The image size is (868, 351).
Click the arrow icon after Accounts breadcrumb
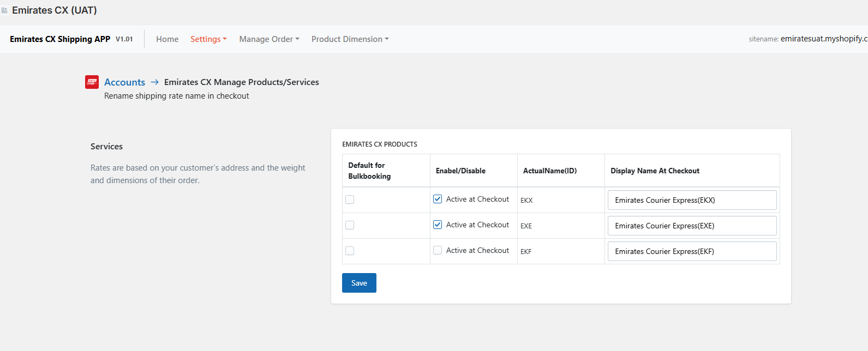tap(155, 82)
